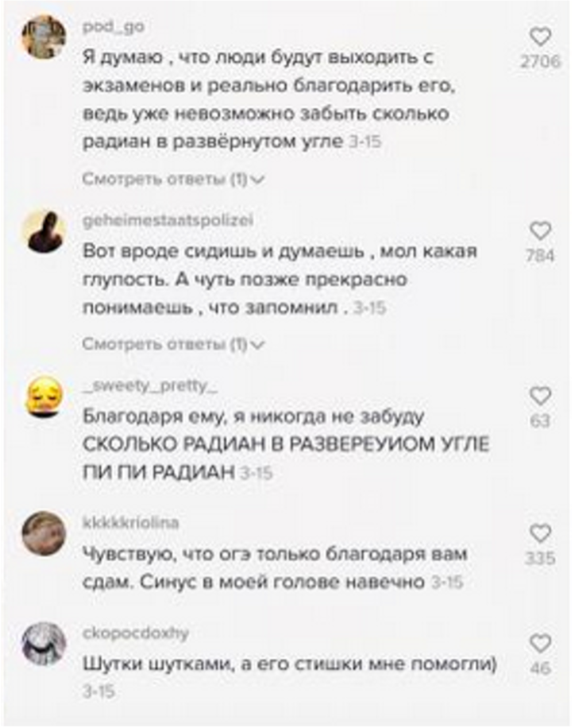Screen dimensions: 575x728
Task: Open username link kkkkriolina
Action: [x=130, y=523]
